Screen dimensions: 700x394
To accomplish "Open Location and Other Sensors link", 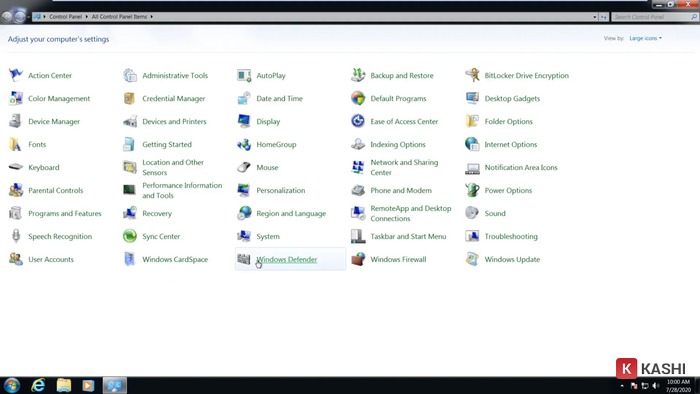I will click(173, 167).
